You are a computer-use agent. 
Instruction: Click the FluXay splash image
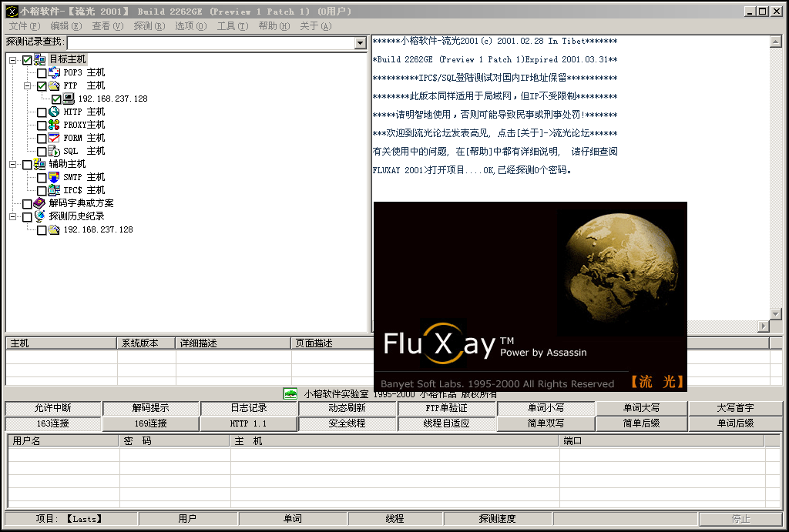530,296
